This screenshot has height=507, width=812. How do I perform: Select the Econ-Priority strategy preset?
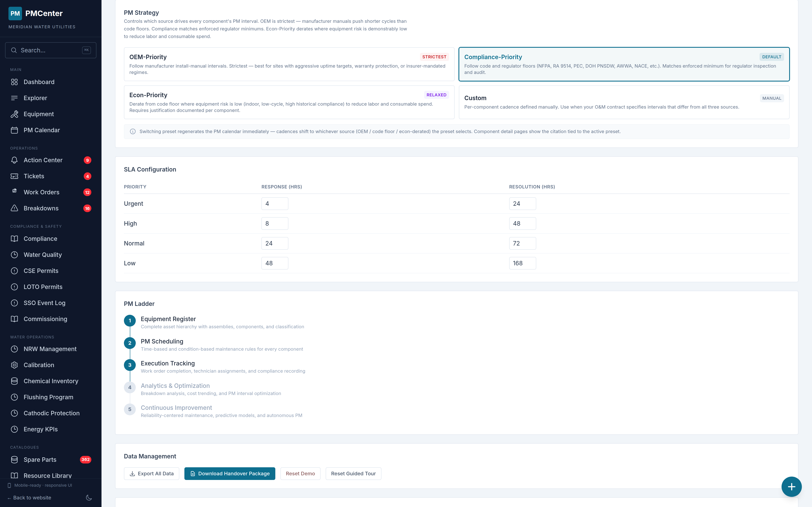pyautogui.click(x=289, y=102)
